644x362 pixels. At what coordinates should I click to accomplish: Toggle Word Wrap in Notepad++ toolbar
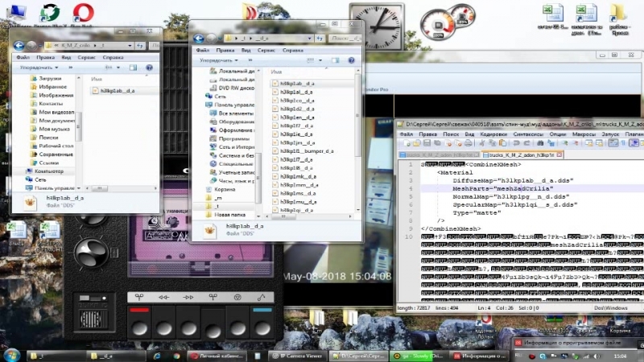tap(613, 143)
